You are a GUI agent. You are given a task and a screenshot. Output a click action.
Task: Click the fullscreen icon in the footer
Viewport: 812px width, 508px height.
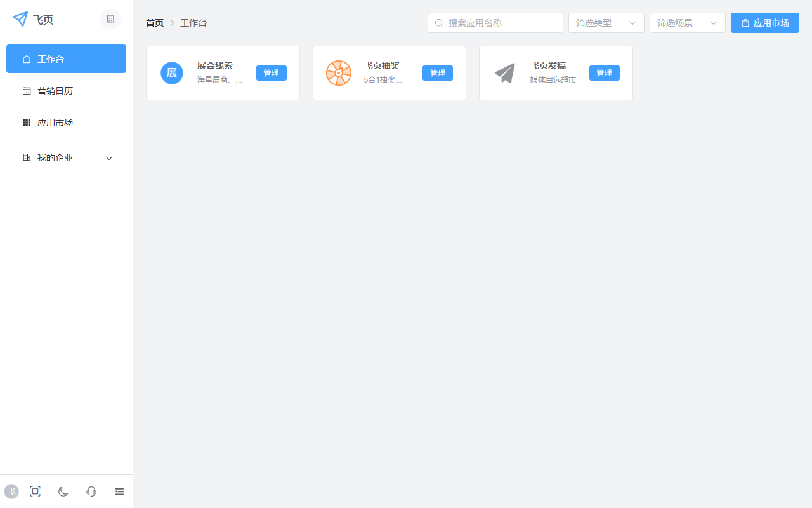click(35, 491)
